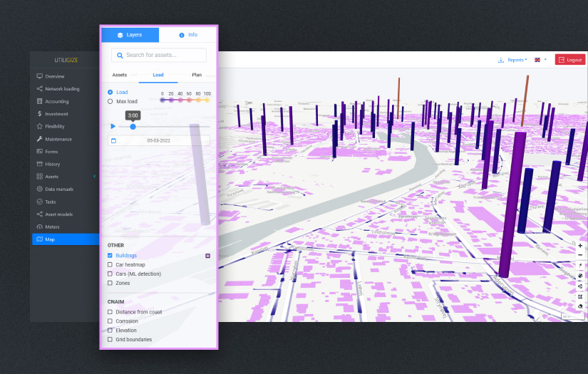Click the calendar icon beside the date
The image size is (588, 374).
(x=113, y=140)
